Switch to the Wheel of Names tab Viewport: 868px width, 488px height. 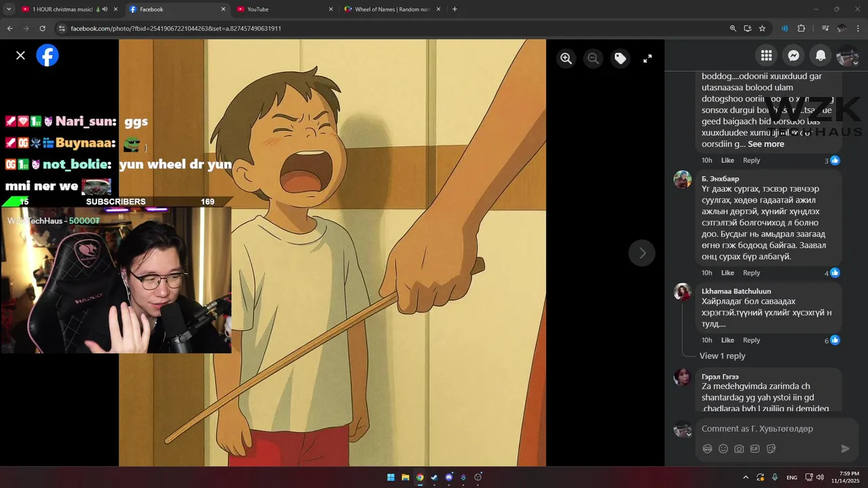[x=392, y=9]
